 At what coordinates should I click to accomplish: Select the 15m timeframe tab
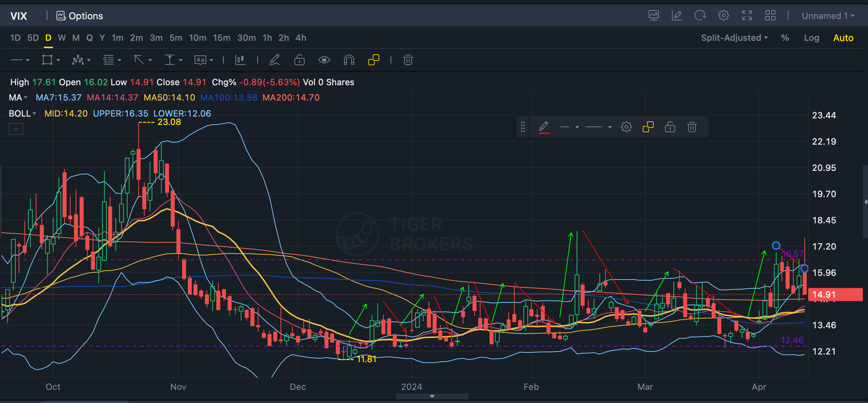(222, 38)
